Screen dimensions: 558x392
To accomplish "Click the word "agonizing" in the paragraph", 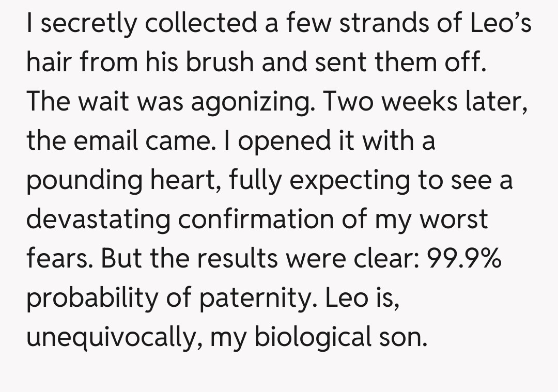I will [x=251, y=103].
